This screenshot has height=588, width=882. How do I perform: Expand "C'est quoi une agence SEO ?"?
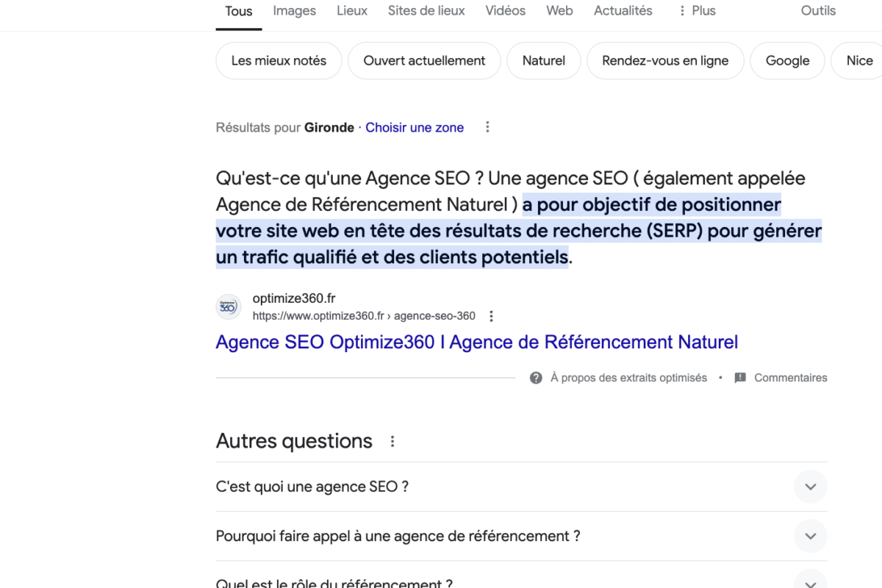(810, 487)
